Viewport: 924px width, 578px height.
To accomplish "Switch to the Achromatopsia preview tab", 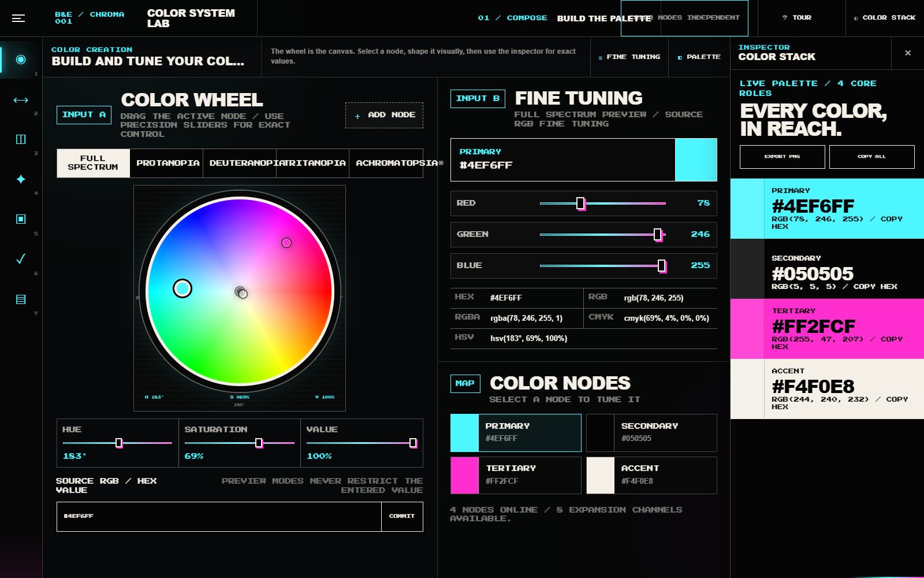I will pos(386,163).
